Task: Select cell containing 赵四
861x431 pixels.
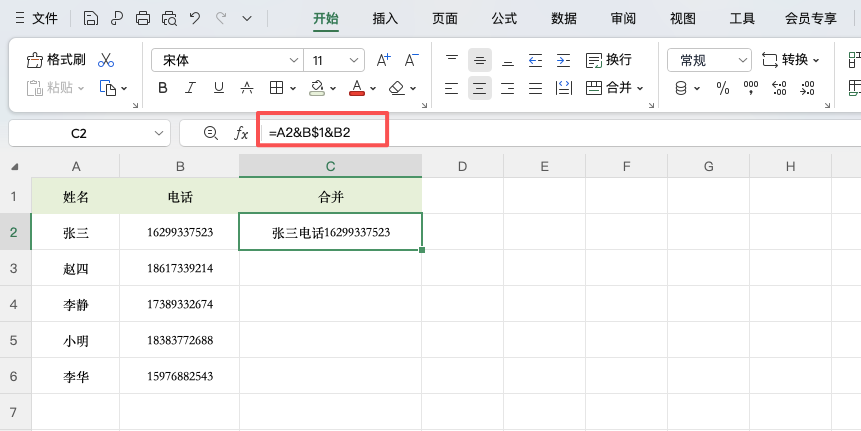Action: pos(76,268)
